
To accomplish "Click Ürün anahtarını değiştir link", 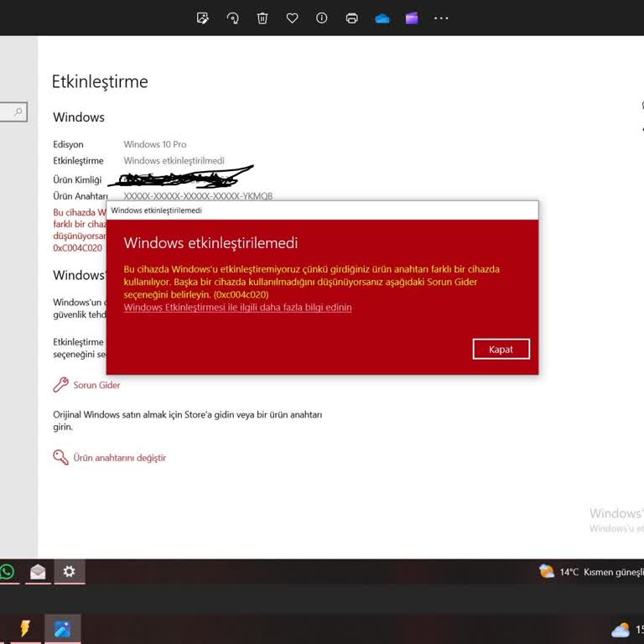I will (x=120, y=458).
